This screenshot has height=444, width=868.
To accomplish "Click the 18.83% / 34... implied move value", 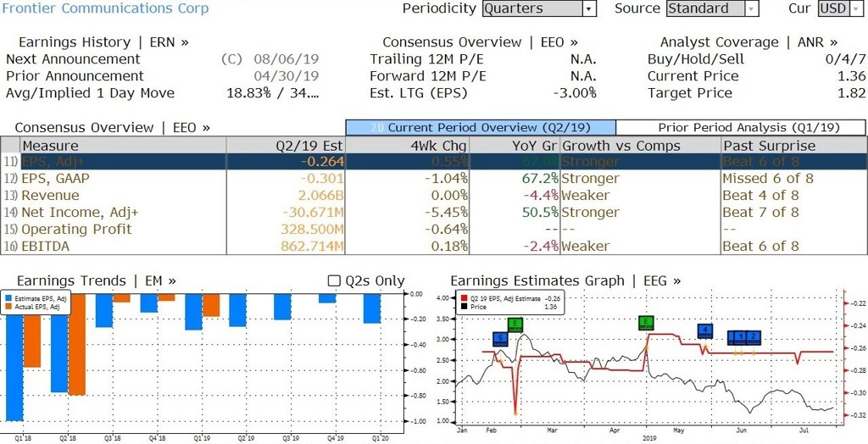I will tap(273, 93).
